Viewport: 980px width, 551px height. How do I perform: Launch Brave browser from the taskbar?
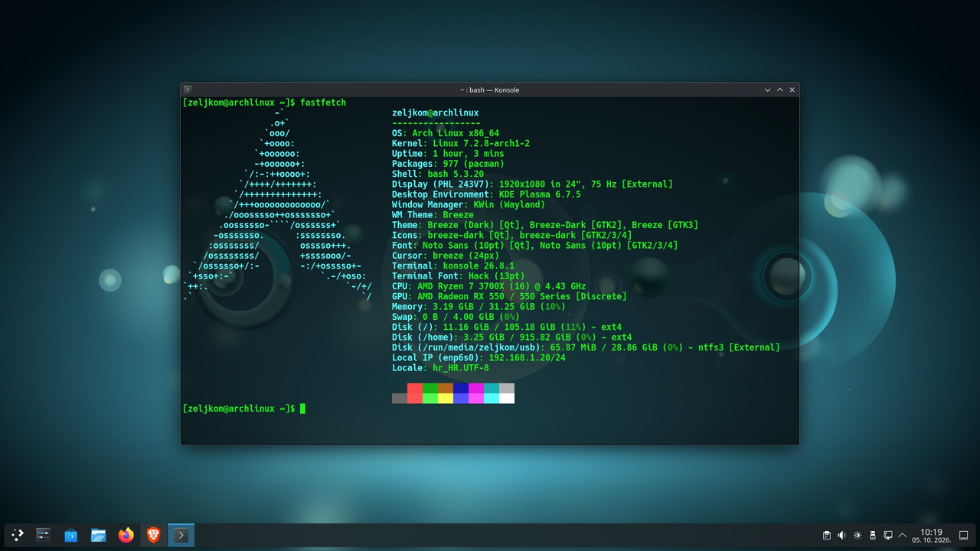click(153, 535)
